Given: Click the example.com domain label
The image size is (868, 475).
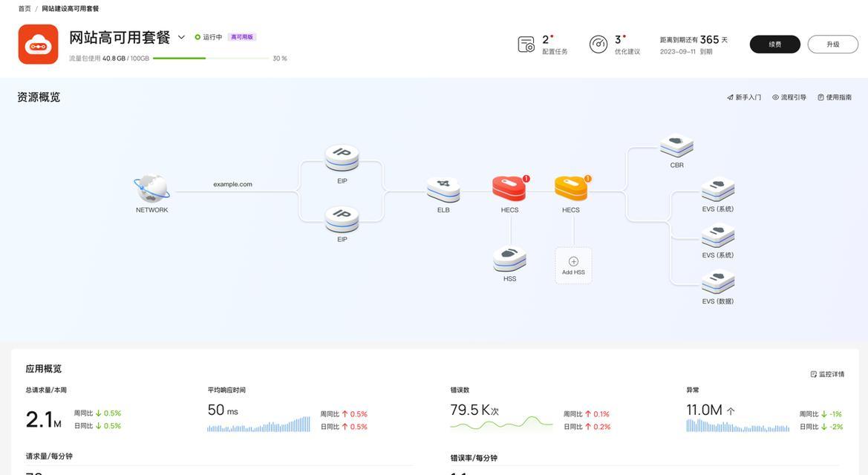Looking at the screenshot, I should (232, 184).
